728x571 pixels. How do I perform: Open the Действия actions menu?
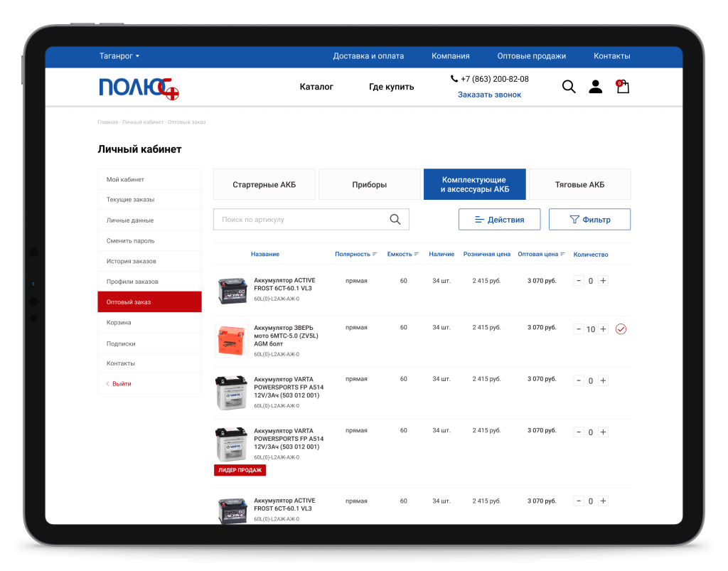pyautogui.click(x=500, y=219)
